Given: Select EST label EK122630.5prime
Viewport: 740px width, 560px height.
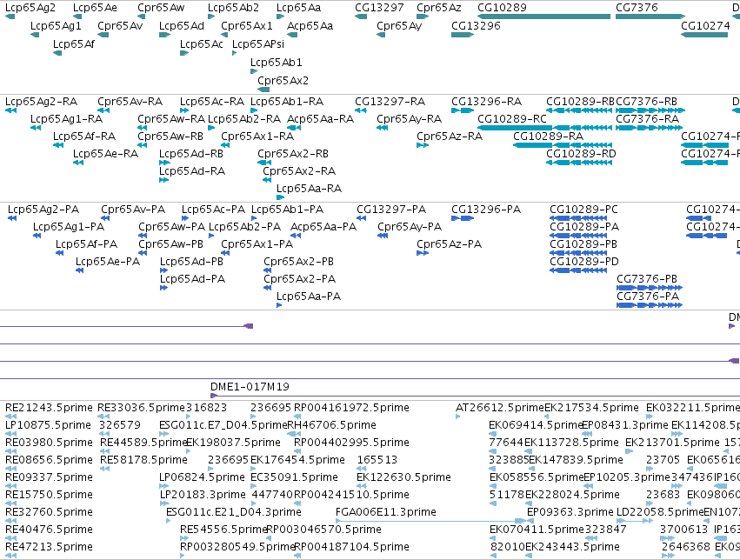Looking at the screenshot, I should pos(404,477).
